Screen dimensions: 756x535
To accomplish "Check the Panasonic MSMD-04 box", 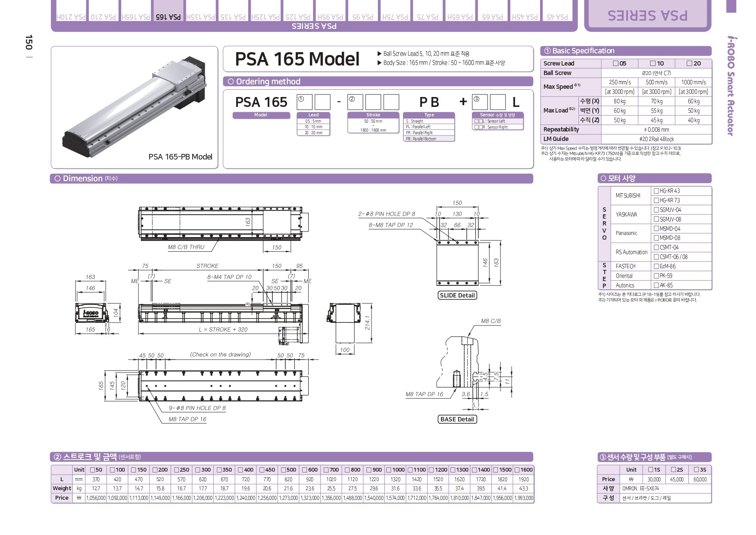I will click(x=656, y=228).
